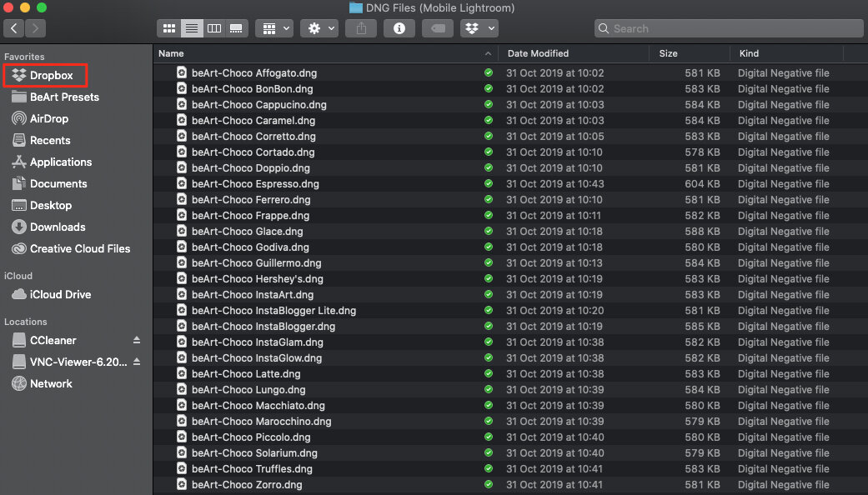
Task: Click the Edit Tags button
Action: click(438, 28)
